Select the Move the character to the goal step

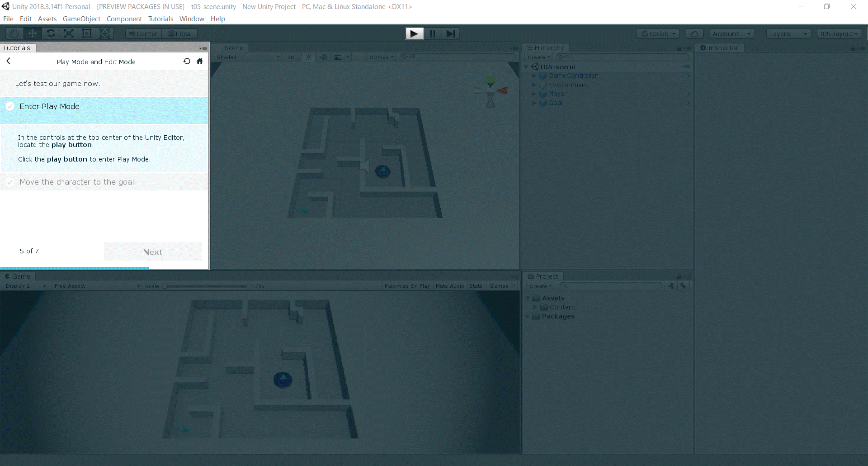(104, 182)
